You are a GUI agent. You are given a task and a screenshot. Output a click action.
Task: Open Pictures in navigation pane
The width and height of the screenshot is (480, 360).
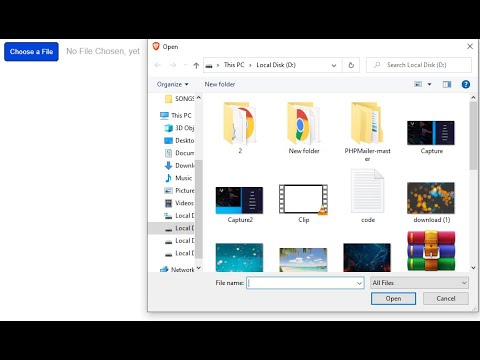179,191
